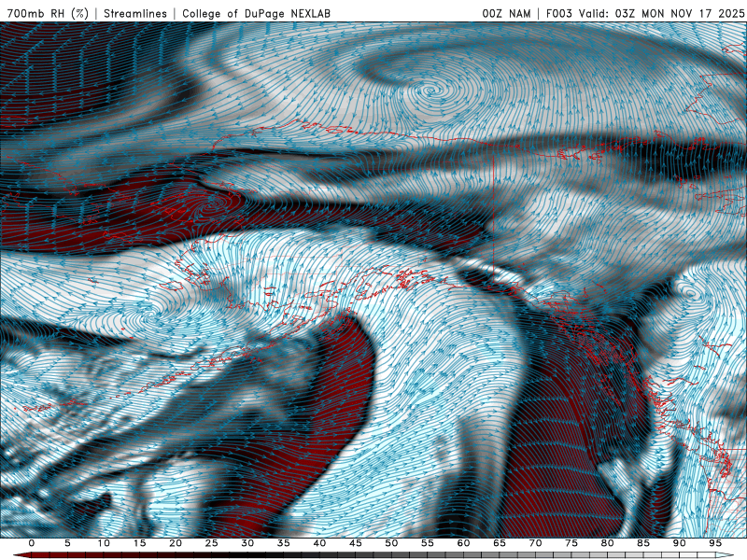Click the colorbar label '40'
The height and width of the screenshot is (560, 747).
click(319, 543)
